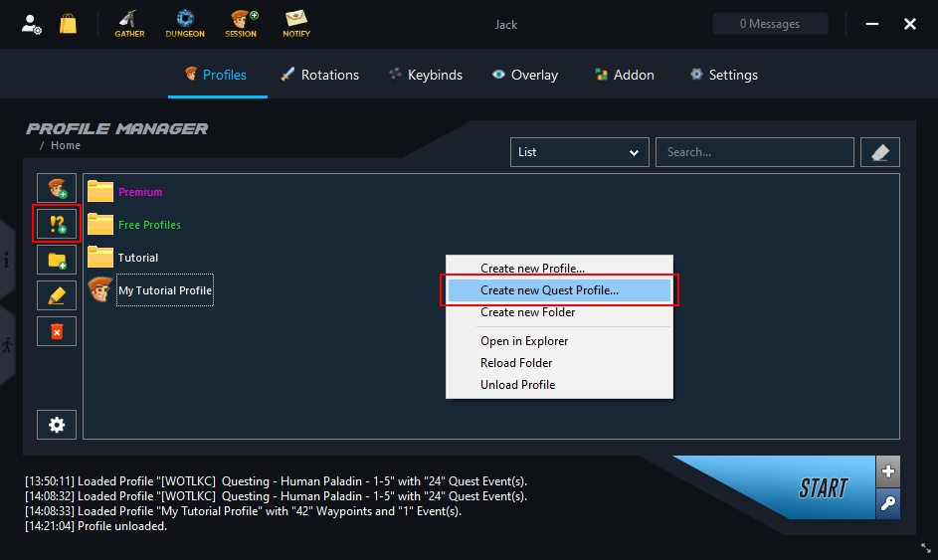The height and width of the screenshot is (560, 938).
Task: Click the red delete profile icon
Action: coord(57,330)
